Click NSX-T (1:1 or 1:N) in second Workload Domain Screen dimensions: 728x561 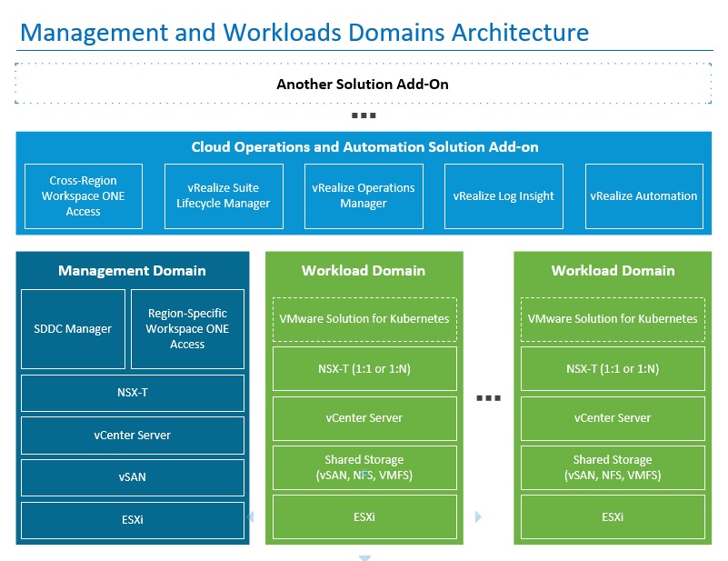pyautogui.click(x=613, y=369)
